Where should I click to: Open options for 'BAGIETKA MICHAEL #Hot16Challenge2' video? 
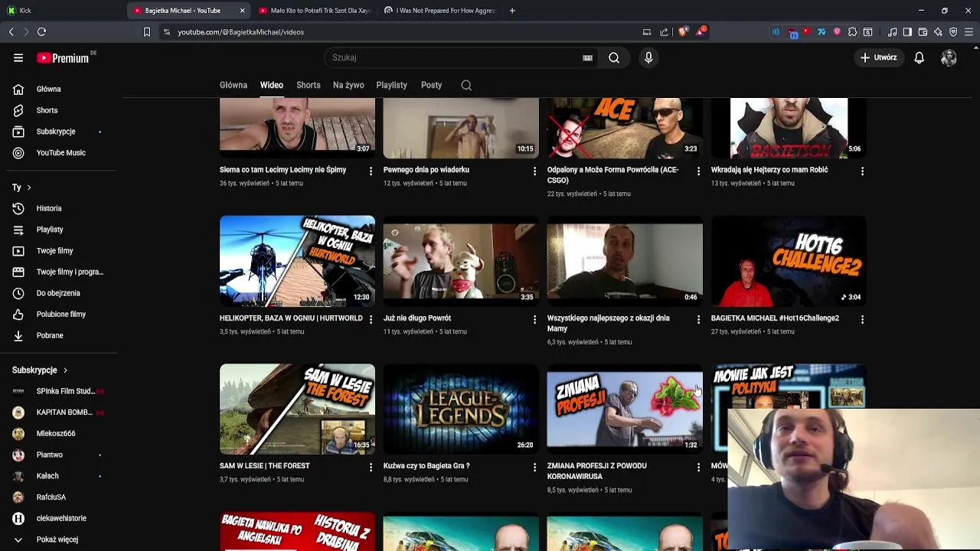pyautogui.click(x=862, y=319)
